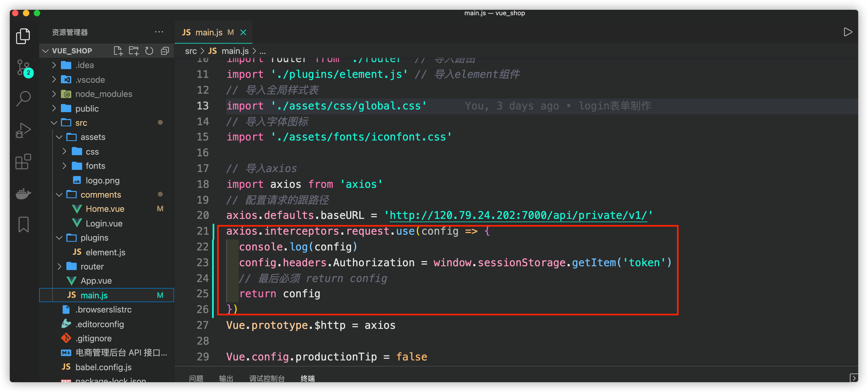Open the Extensions view

coord(23,162)
